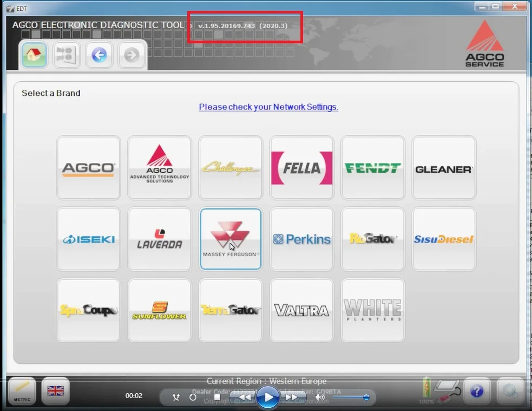The image size is (532, 411).
Task: Pick the Iseki brand tile
Action: 89,239
